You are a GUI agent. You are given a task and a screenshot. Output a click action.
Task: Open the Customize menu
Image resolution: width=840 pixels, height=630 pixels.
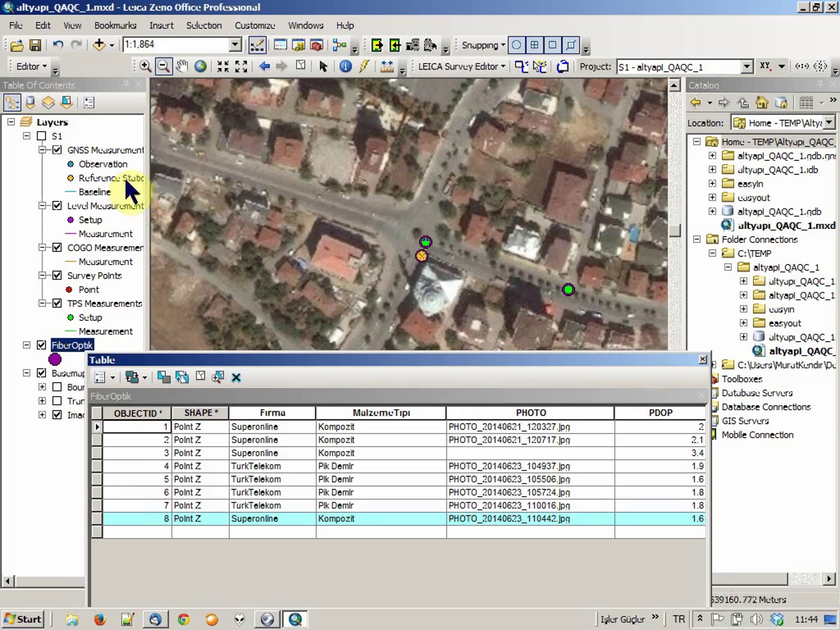point(254,26)
